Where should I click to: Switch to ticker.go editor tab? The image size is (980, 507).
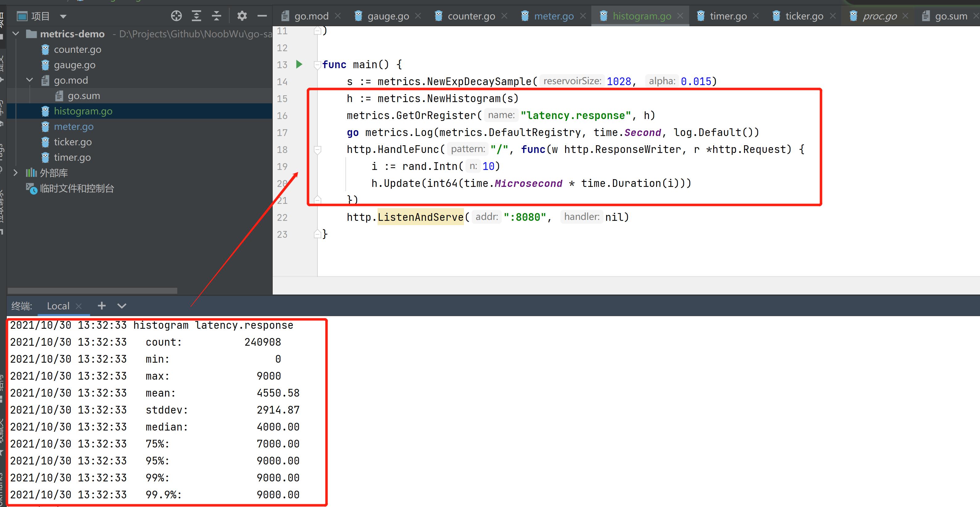point(804,16)
